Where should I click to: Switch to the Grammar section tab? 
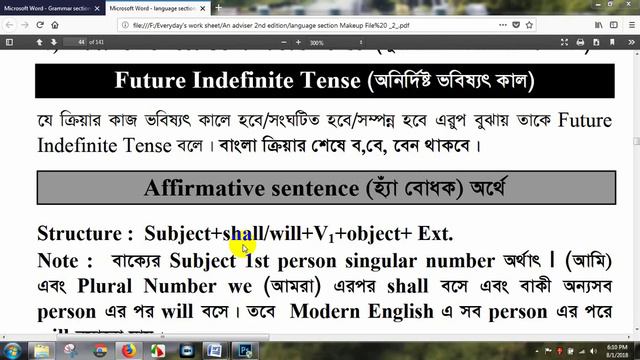(x=47, y=8)
